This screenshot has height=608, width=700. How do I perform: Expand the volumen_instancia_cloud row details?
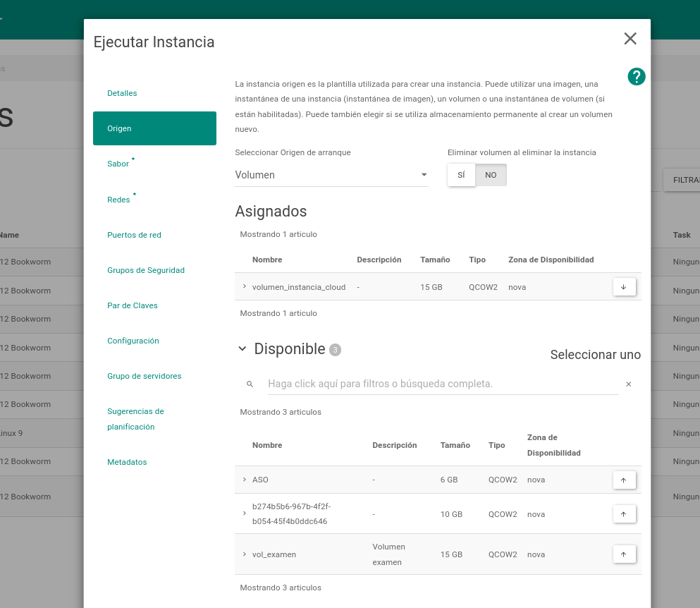(x=244, y=286)
